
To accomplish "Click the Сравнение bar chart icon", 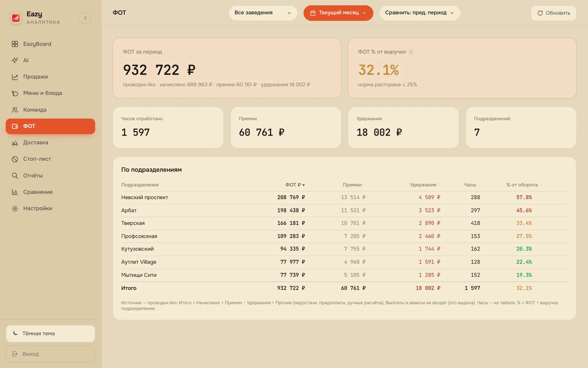I will tap(15, 192).
